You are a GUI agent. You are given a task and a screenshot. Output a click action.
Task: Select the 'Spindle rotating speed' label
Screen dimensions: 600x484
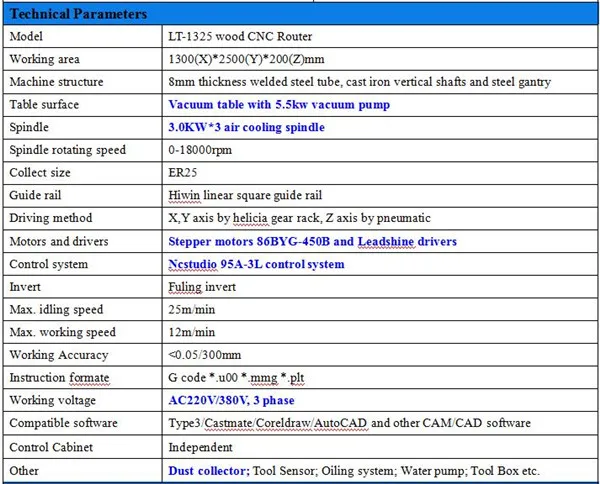pos(67,150)
